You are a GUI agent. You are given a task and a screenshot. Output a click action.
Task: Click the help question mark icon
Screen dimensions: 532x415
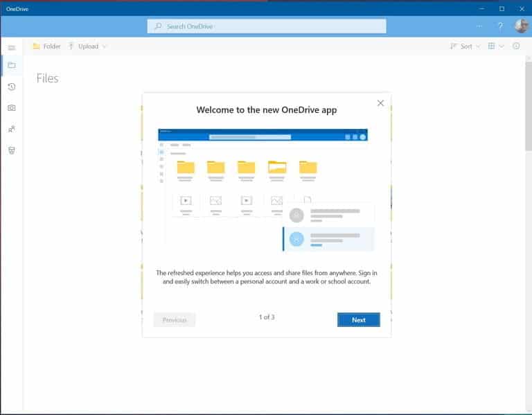click(x=500, y=26)
